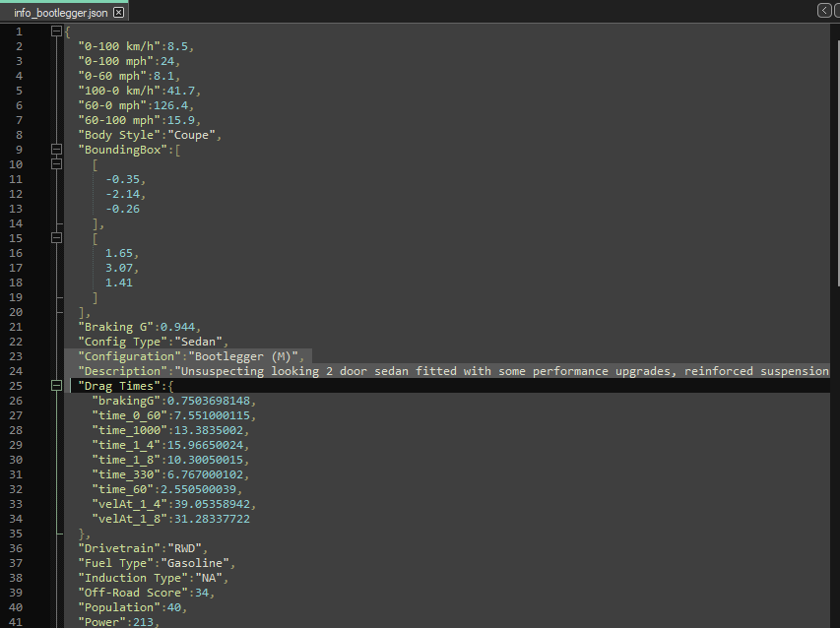The width and height of the screenshot is (840, 628).
Task: Click the "brakingG" key
Action: pos(126,401)
